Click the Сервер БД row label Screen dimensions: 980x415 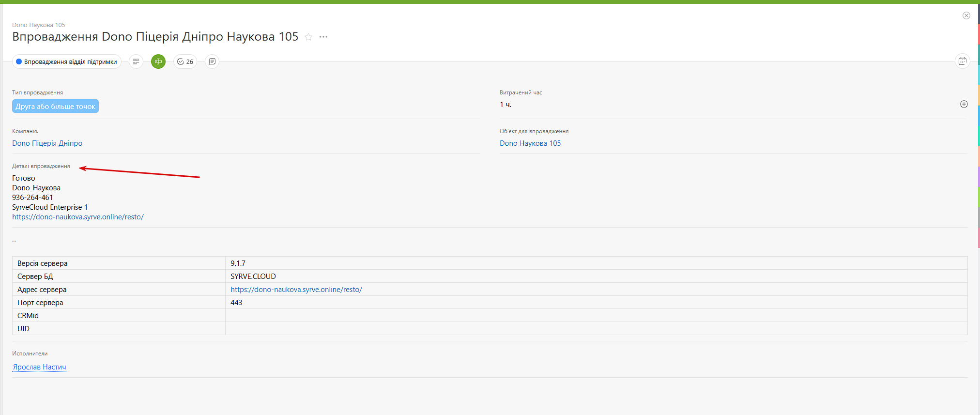(35, 277)
